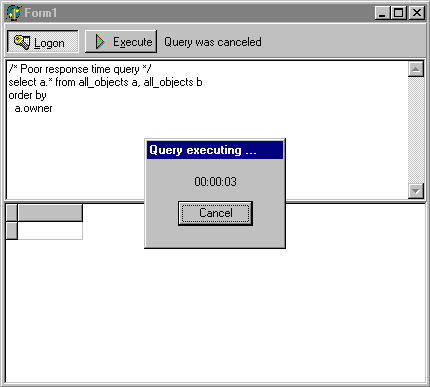
Task: Click the SQL editor scrollbar track
Action: pos(416,130)
